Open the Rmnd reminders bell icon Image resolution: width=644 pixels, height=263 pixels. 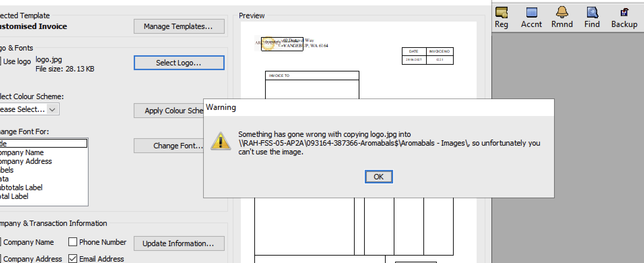[562, 18]
